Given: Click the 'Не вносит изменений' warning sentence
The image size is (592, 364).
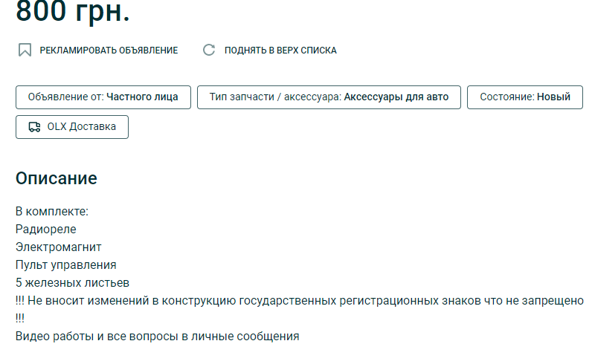Looking at the screenshot, I should (299, 301).
